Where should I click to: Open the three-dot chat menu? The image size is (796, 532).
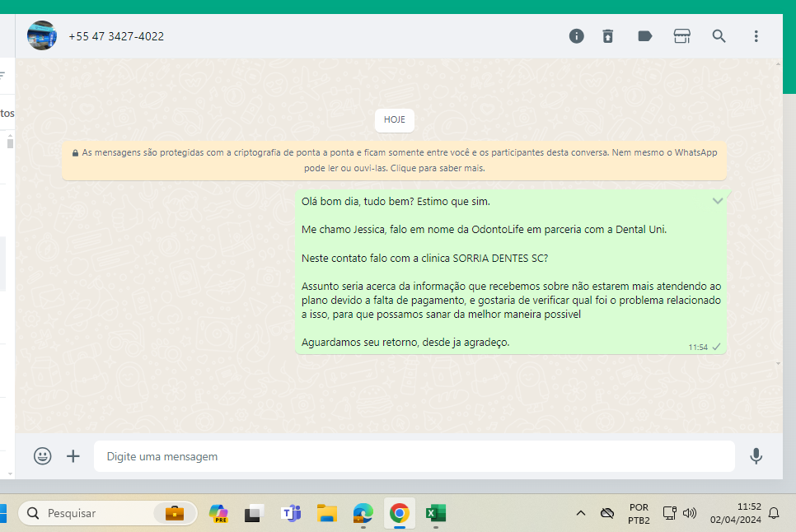pyautogui.click(x=756, y=36)
